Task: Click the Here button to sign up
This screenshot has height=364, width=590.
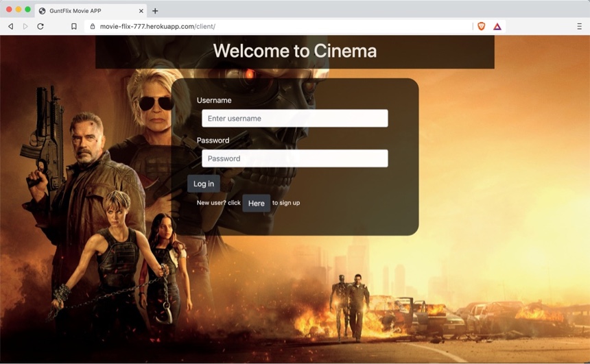Action: pyautogui.click(x=257, y=203)
